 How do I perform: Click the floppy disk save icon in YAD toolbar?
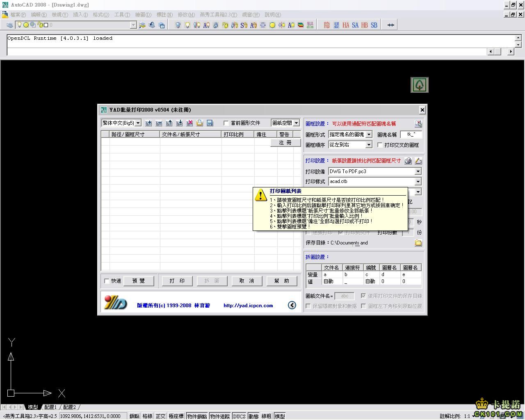click(210, 123)
